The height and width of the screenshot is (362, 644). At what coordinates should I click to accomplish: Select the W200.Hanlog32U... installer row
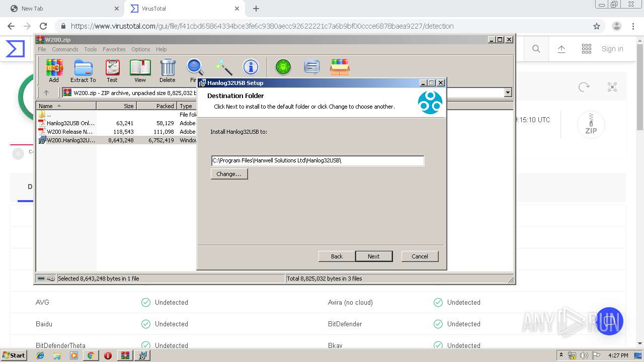[70, 140]
